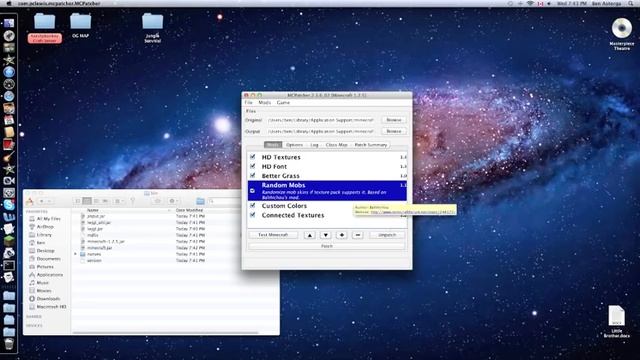Sort Finder list by Name column
640x360 pixels.
pyautogui.click(x=93, y=210)
